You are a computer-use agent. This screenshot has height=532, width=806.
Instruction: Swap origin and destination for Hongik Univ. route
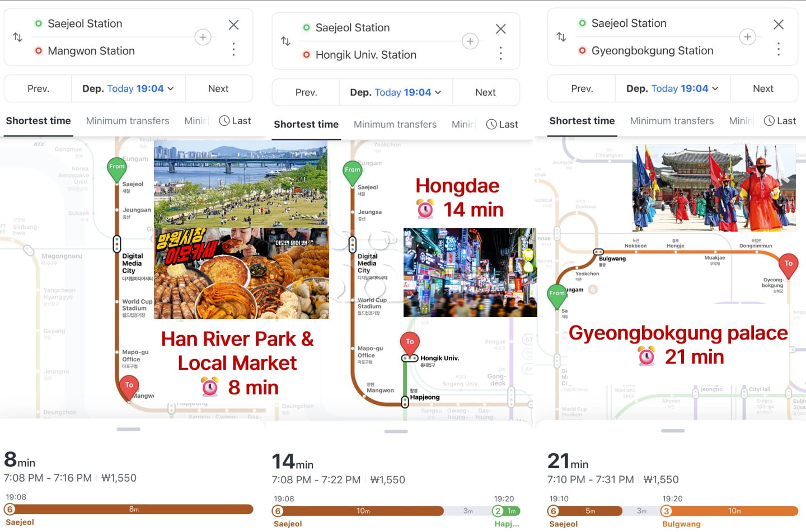pyautogui.click(x=285, y=41)
